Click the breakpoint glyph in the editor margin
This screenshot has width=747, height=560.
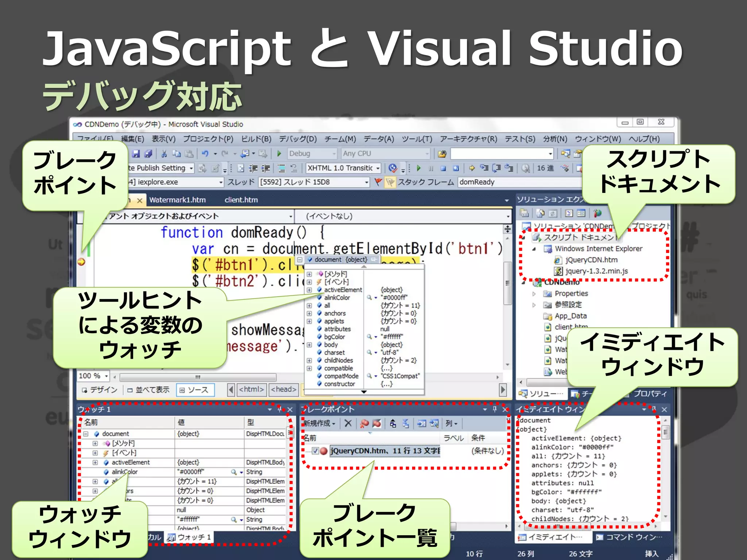(x=81, y=262)
